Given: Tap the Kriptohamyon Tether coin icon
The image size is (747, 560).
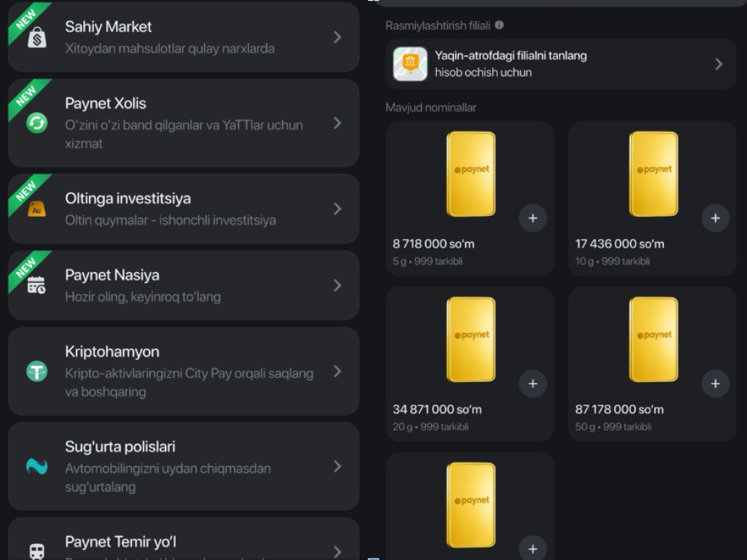Looking at the screenshot, I should [x=36, y=371].
